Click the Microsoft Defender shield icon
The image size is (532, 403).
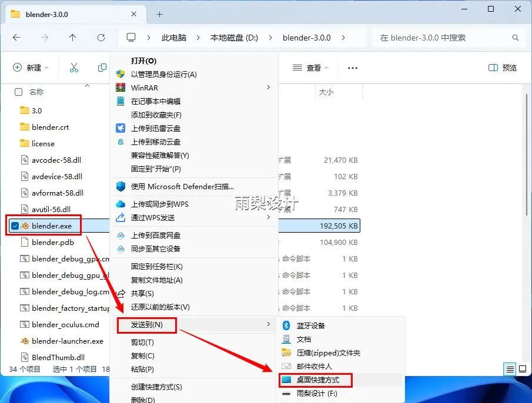click(x=121, y=186)
